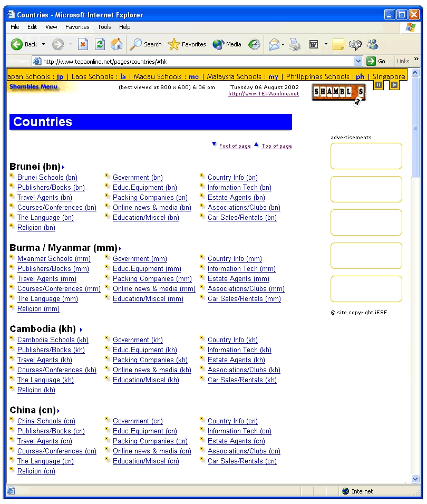Open the Favorites menu
427x504 pixels.
(77, 27)
